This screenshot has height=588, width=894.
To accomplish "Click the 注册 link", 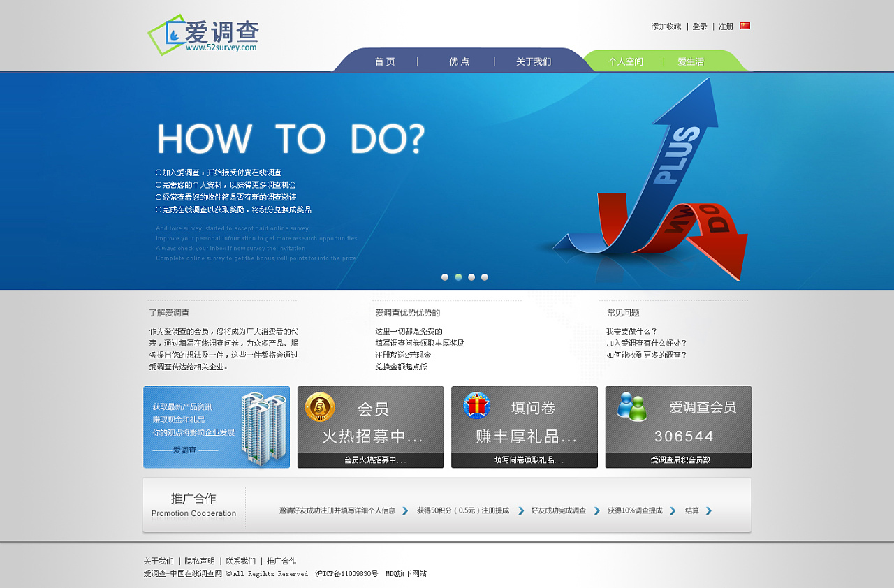I will 726,27.
